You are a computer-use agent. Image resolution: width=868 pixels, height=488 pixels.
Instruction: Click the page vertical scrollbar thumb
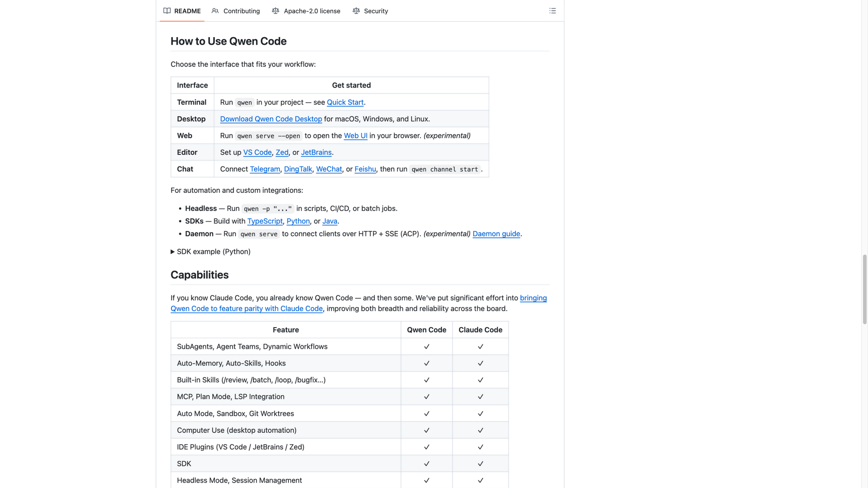click(864, 289)
